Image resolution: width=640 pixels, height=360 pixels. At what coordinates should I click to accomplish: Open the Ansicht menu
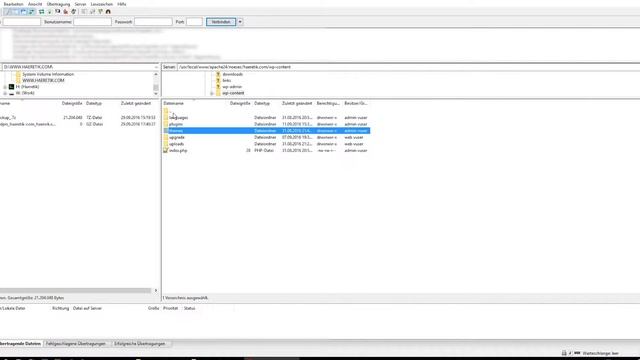point(35,4)
